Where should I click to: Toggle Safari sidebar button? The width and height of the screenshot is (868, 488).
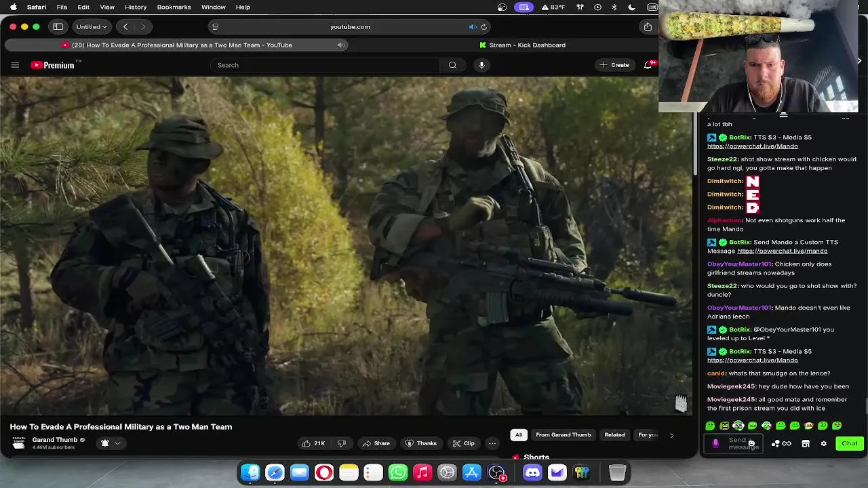pyautogui.click(x=58, y=26)
